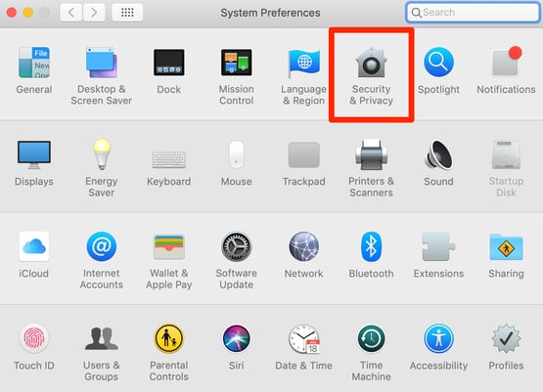Viewport: 543px width, 392px height.
Task: Show all preferences via grid button
Action: [x=127, y=13]
